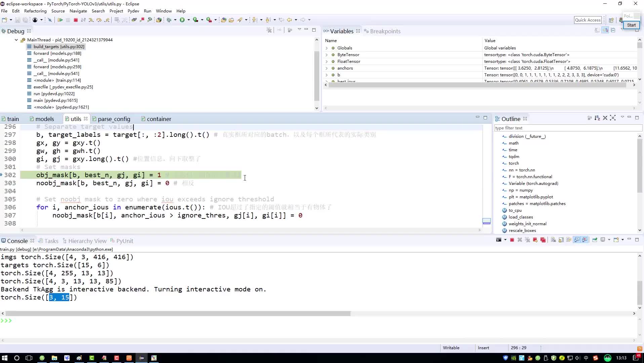Toggle show console when standard error changes

585,240
